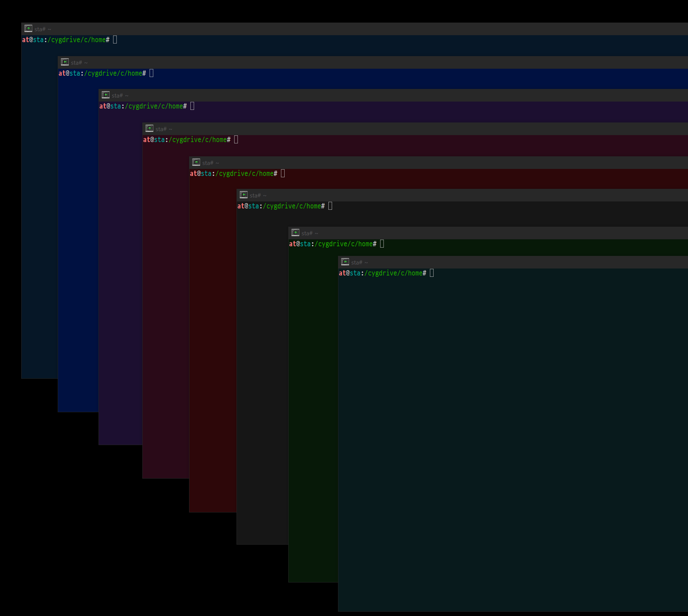Screen dimensions: 688x616
Task: Open the purple terminal's title bar icon
Action: point(105,95)
